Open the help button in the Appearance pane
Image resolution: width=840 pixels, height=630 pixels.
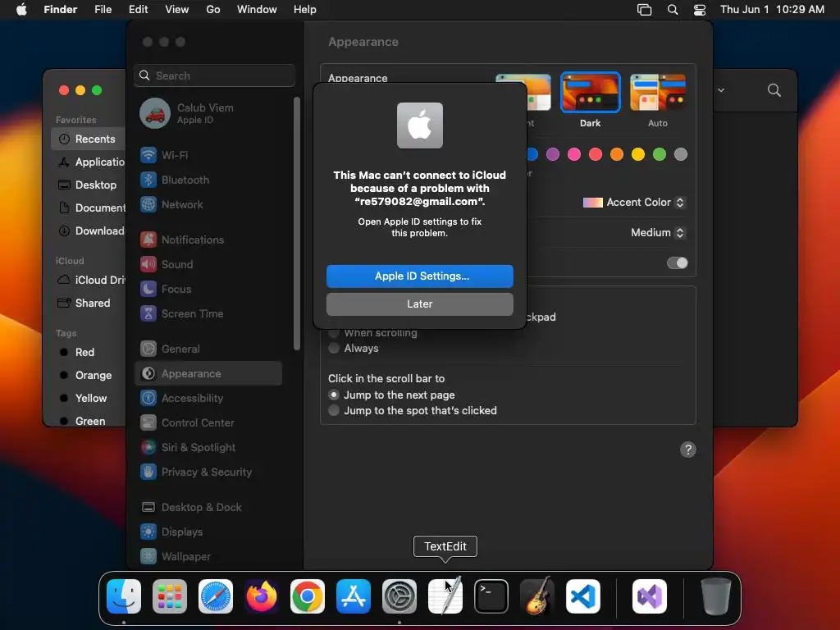688,450
